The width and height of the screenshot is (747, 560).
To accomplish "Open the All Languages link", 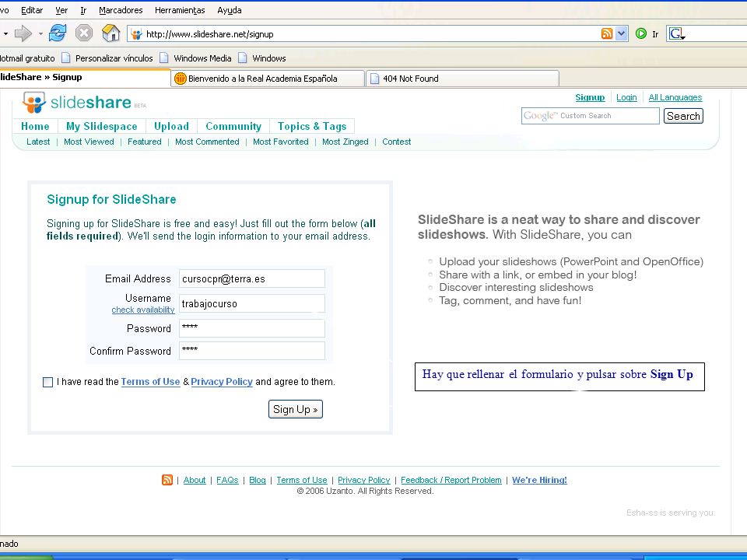I will coord(675,97).
